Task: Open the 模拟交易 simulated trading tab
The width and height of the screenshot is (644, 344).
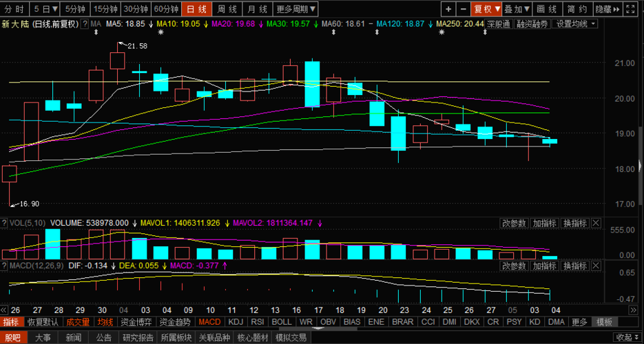Action: click(291, 338)
